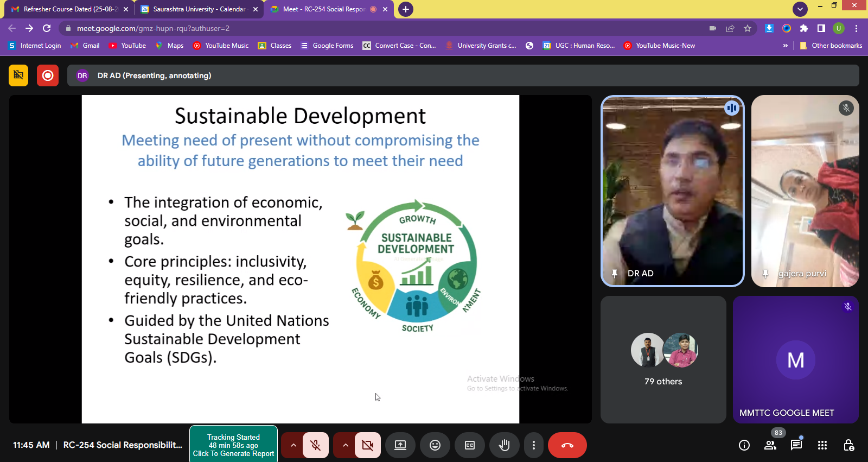Toggle the microphone mute button

(315, 445)
